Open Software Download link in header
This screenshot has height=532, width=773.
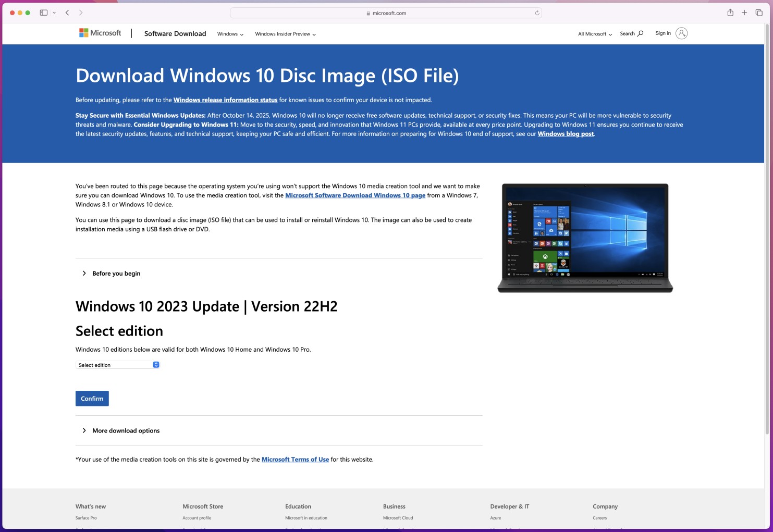click(x=175, y=33)
